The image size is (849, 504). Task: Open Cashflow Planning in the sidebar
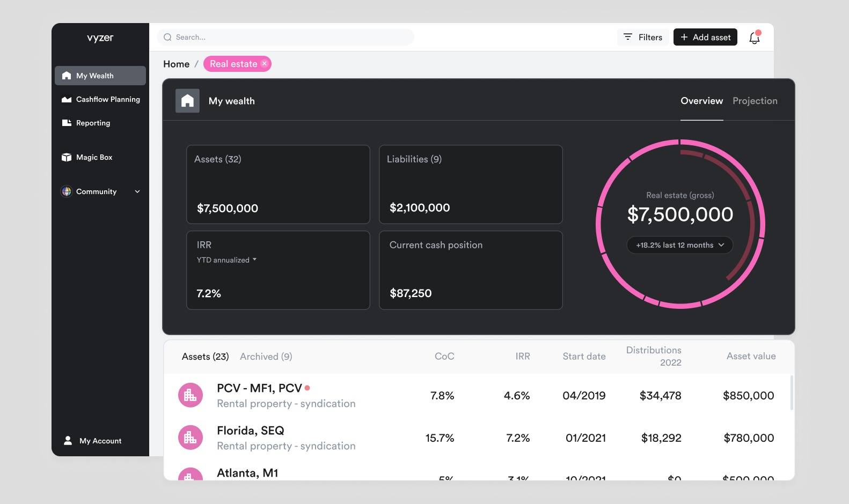click(x=100, y=99)
